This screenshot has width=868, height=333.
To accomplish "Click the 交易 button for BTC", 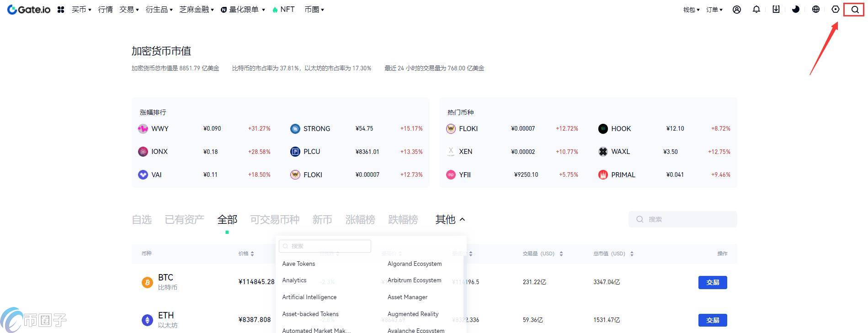I will point(712,282).
